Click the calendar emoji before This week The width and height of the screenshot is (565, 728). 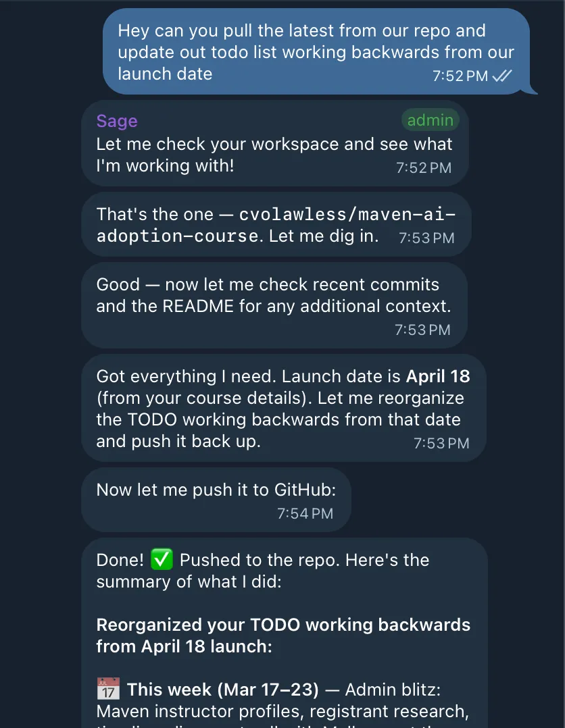click(108, 689)
